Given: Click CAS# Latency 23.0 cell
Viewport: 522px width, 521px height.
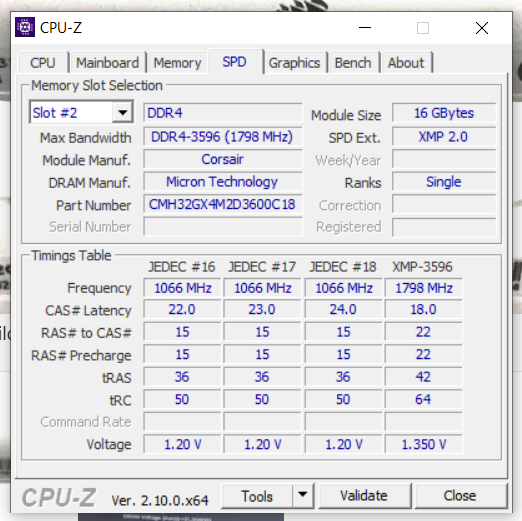Looking at the screenshot, I should (262, 310).
